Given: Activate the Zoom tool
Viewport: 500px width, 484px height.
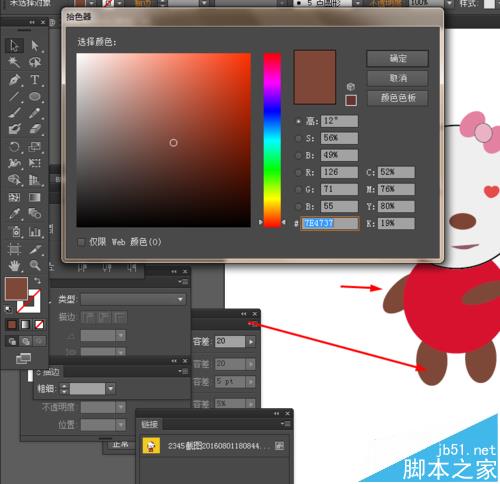Looking at the screenshot, I should [35, 265].
